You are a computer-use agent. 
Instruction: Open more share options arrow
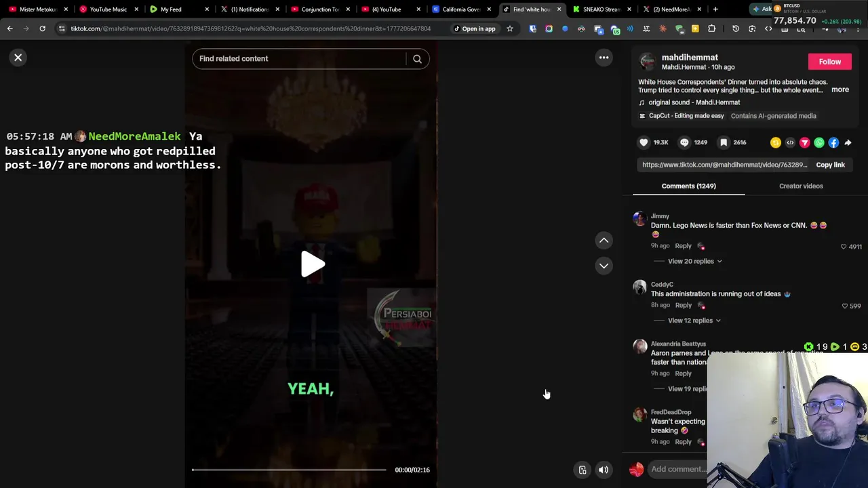click(848, 142)
